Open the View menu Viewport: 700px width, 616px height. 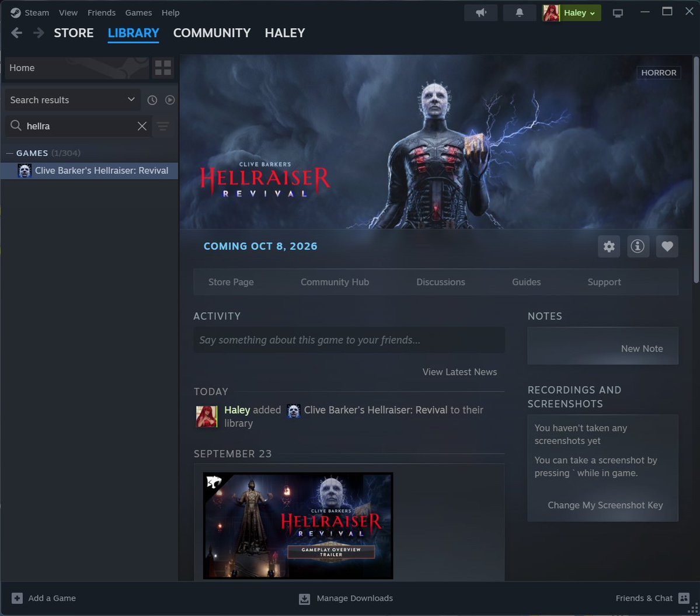tap(68, 13)
